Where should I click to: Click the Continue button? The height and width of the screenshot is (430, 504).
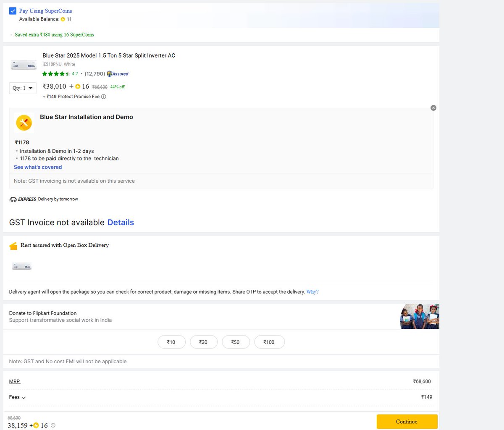[x=407, y=422]
